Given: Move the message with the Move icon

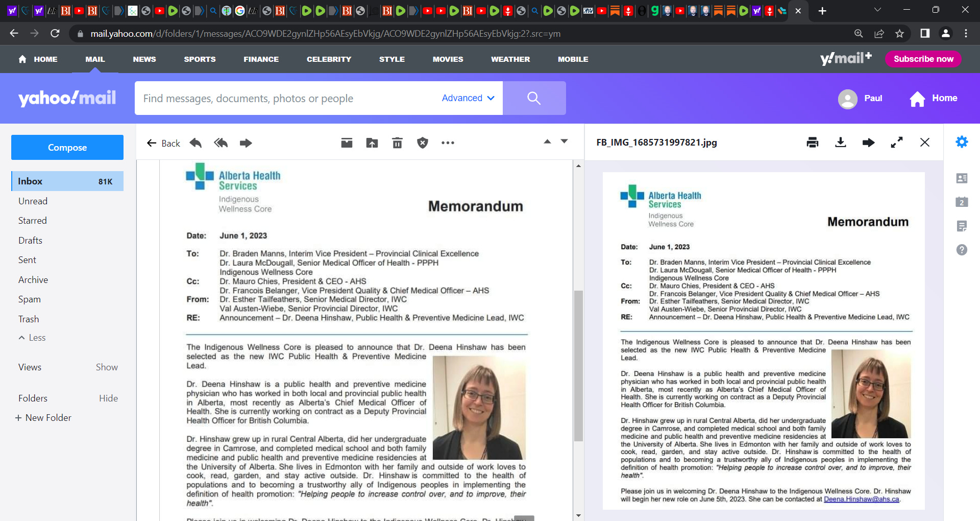Looking at the screenshot, I should click(x=372, y=143).
